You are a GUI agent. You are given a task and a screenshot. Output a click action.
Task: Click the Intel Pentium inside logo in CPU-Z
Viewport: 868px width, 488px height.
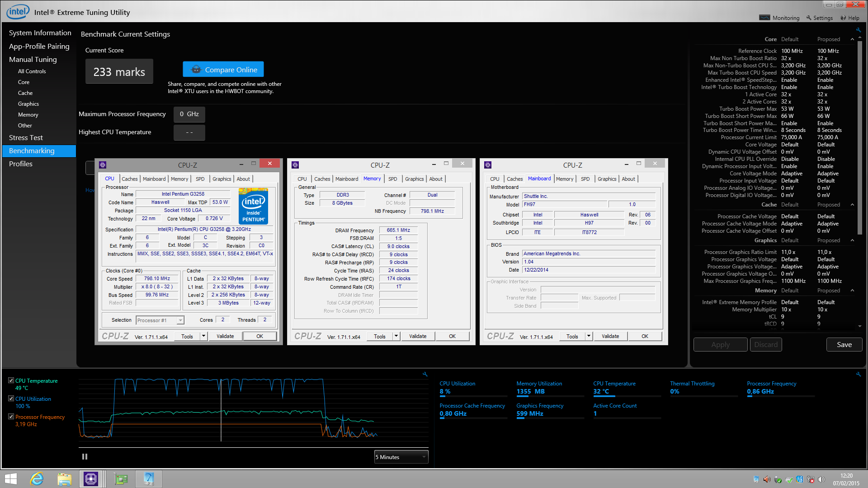pyautogui.click(x=253, y=206)
